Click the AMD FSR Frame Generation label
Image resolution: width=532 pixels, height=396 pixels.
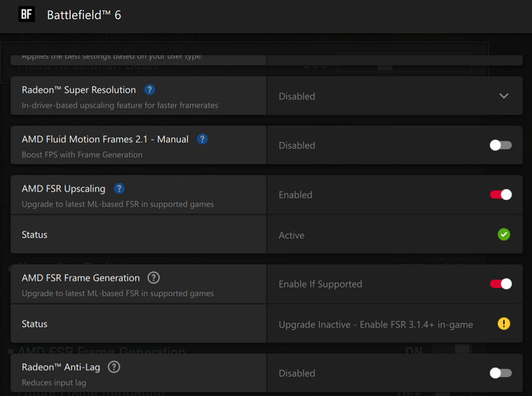tap(81, 278)
